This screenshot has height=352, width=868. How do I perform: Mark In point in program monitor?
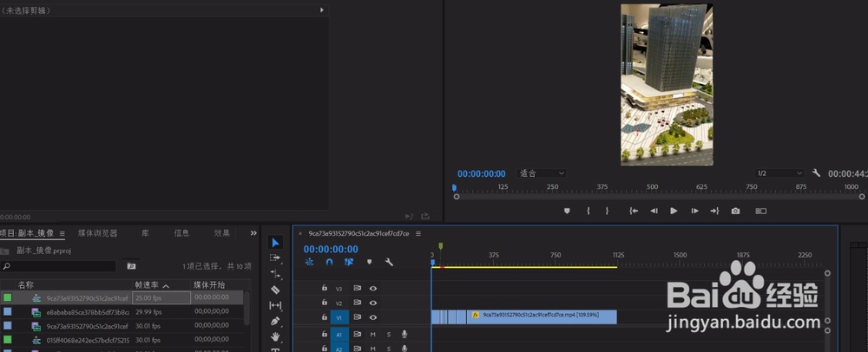coord(588,211)
